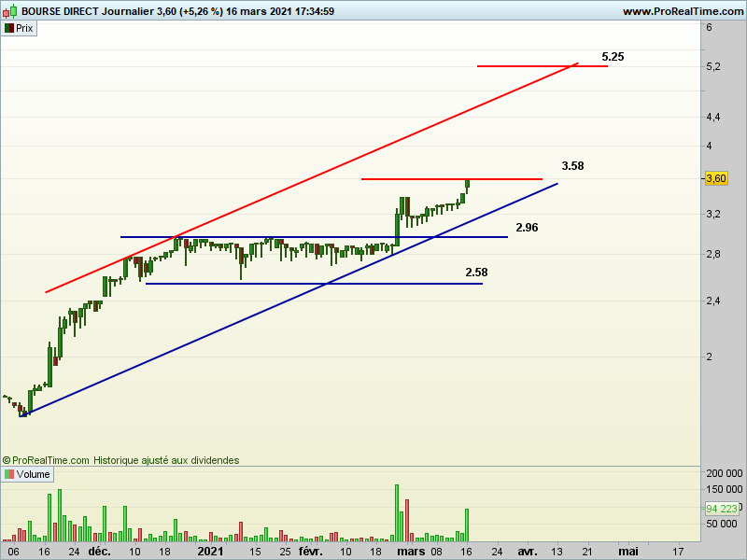Select the candle icon on the Prix tab
Viewport: 747px width, 560px height.
11,28
